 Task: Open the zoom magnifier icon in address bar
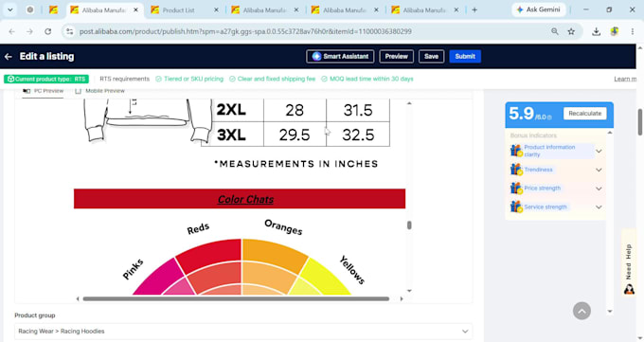[x=555, y=31]
